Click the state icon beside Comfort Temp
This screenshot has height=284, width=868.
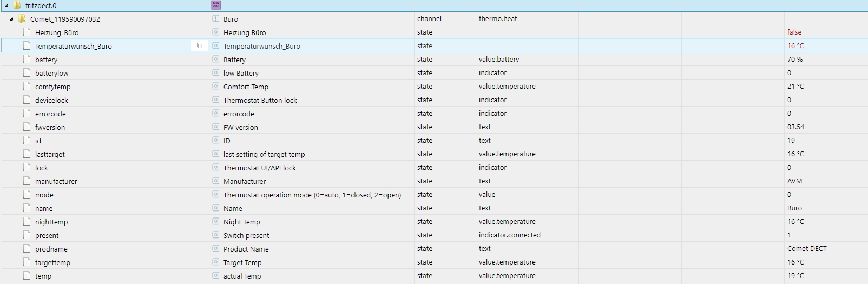pyautogui.click(x=216, y=87)
